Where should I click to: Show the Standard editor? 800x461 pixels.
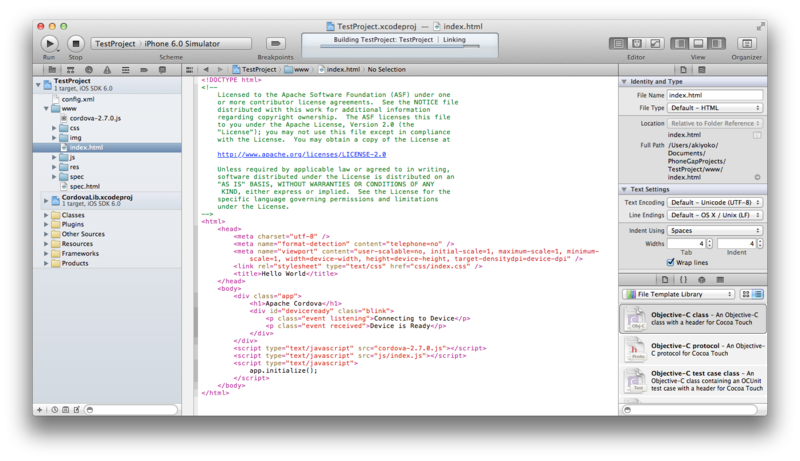618,44
